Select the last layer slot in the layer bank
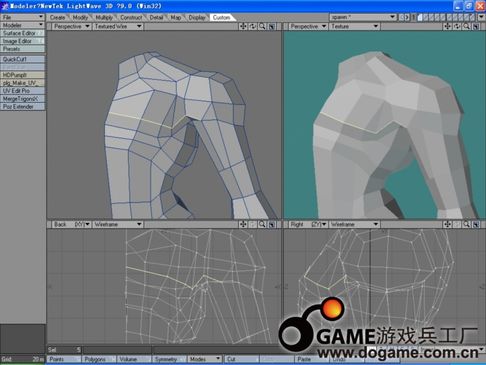The image size is (486, 365). [473, 17]
